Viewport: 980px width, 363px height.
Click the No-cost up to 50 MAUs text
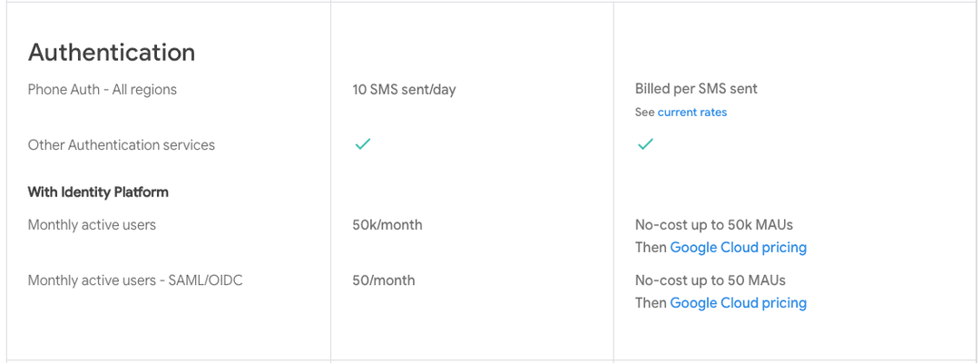point(710,280)
